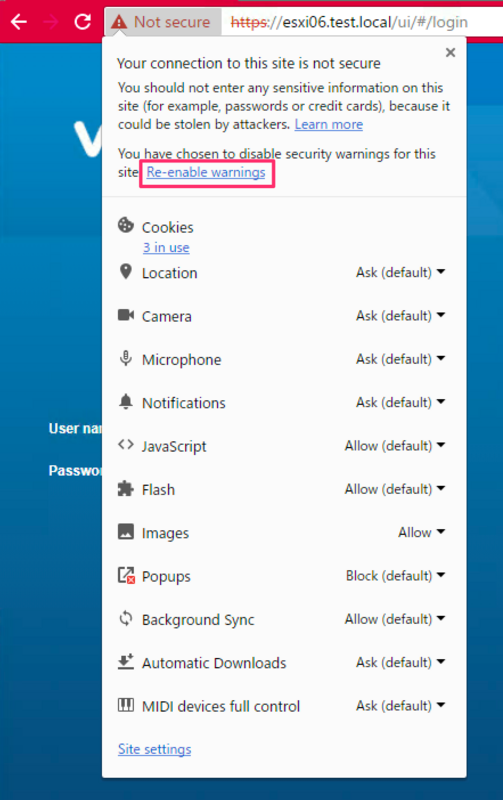The image size is (503, 800).
Task: Open the JavaScript Allow dropdown
Action: point(395,446)
